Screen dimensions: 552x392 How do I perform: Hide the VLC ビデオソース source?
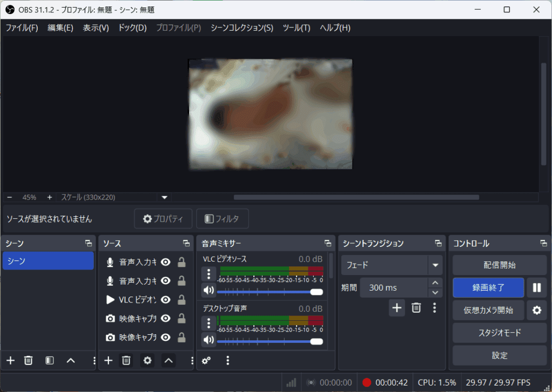click(x=165, y=300)
